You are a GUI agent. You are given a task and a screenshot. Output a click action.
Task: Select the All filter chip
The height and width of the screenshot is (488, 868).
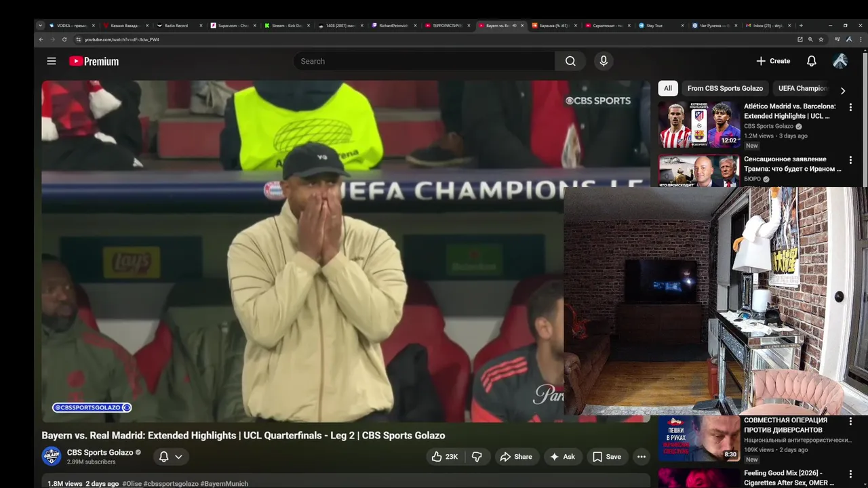pyautogui.click(x=668, y=88)
